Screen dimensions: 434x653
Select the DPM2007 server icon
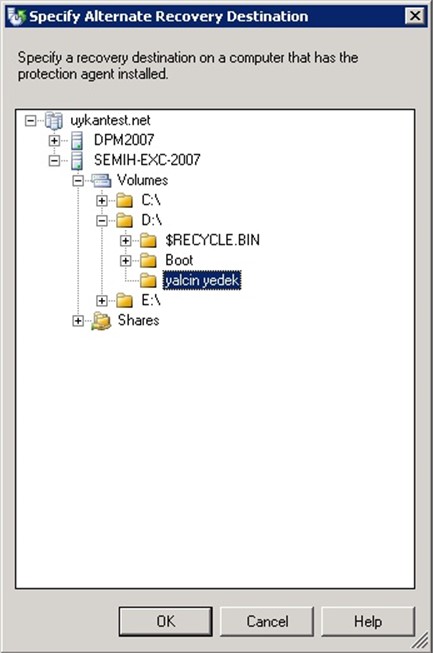pyautogui.click(x=77, y=140)
